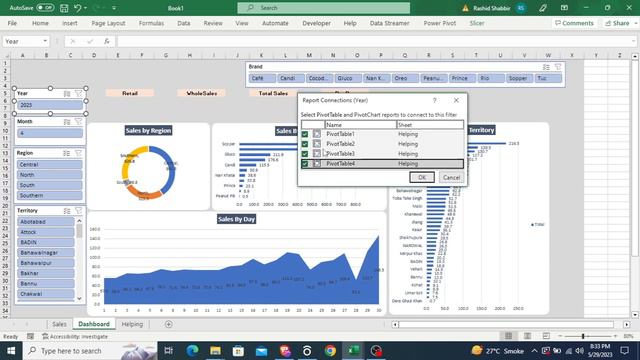Open the Ribbon display options icon
The width and height of the screenshot is (640, 360).
click(564, 8)
